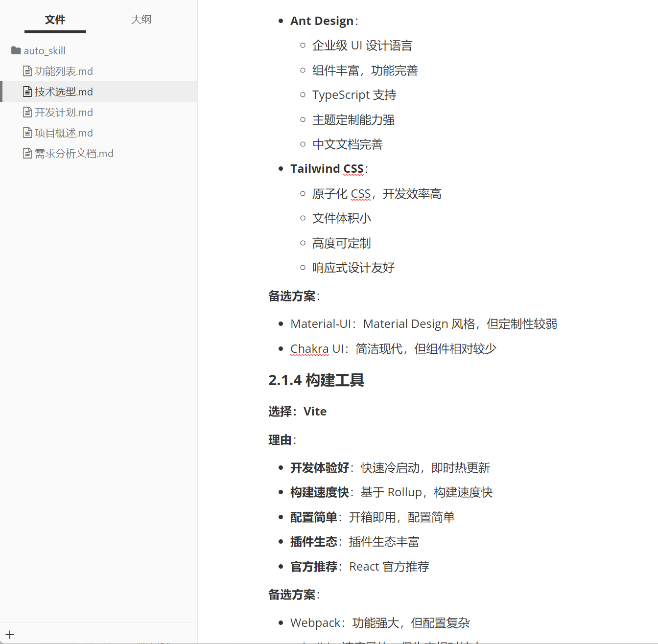The image size is (658, 644).
Task: Click the 选择：Vite line
Action: point(297,412)
